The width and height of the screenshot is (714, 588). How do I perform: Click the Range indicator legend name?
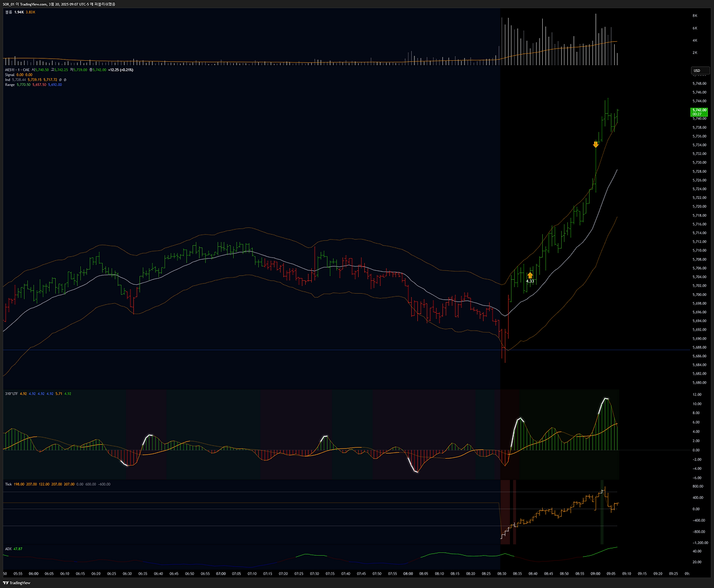coord(9,85)
